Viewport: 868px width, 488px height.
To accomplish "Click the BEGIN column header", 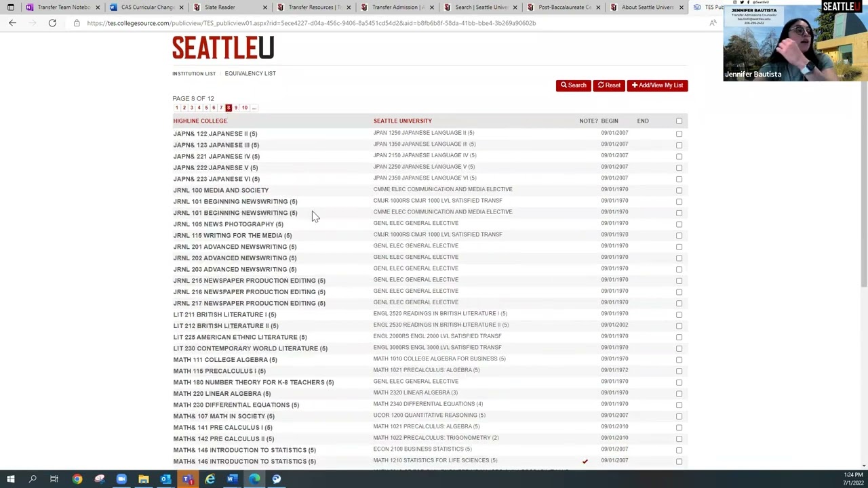I will tap(609, 121).
